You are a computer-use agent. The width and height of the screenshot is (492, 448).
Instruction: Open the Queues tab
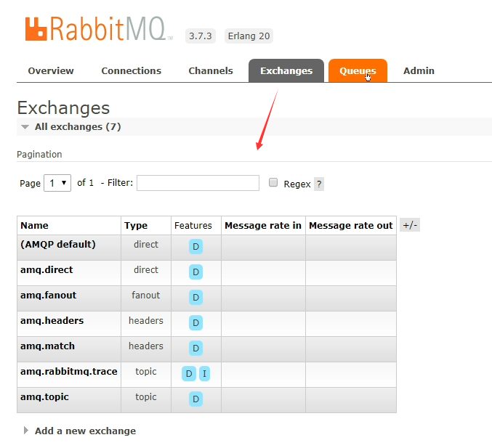pyautogui.click(x=358, y=71)
